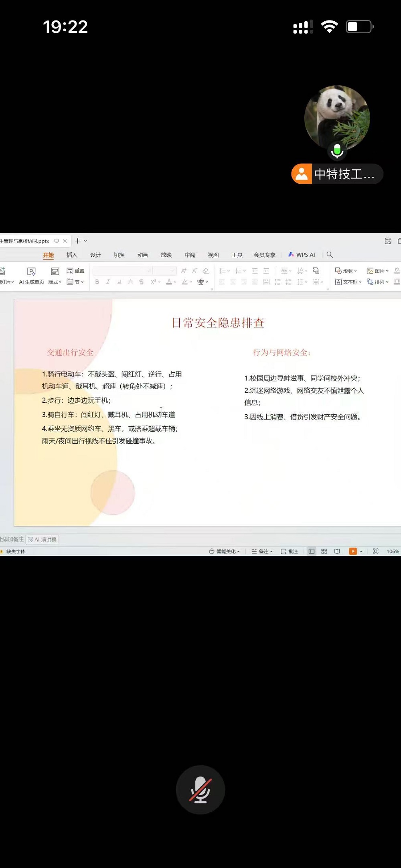The image size is (401, 868).
Task: Increase font size with A+ icon
Action: point(184,271)
